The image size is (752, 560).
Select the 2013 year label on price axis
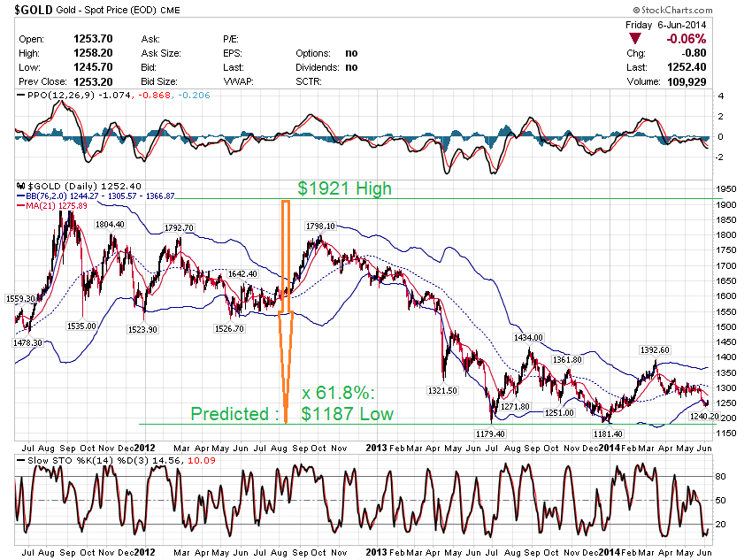(x=375, y=448)
